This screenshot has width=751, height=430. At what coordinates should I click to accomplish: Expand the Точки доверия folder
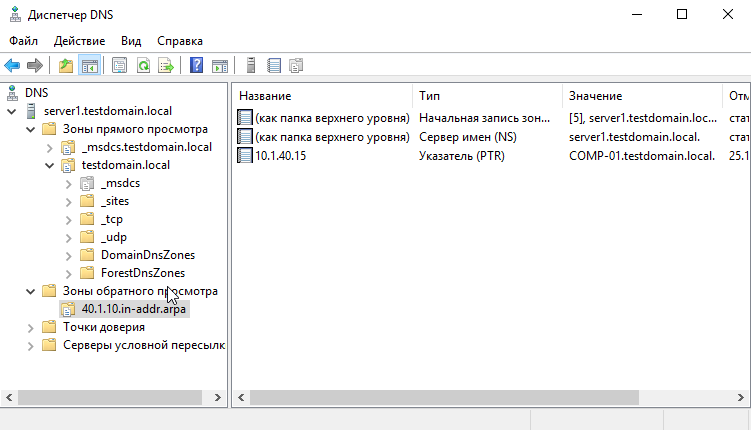coord(31,327)
